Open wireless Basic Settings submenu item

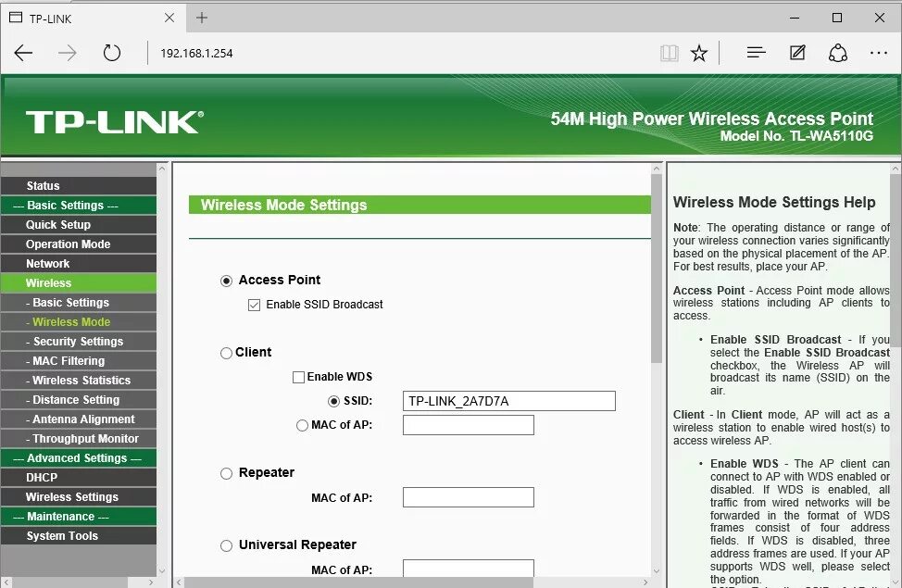coord(78,303)
